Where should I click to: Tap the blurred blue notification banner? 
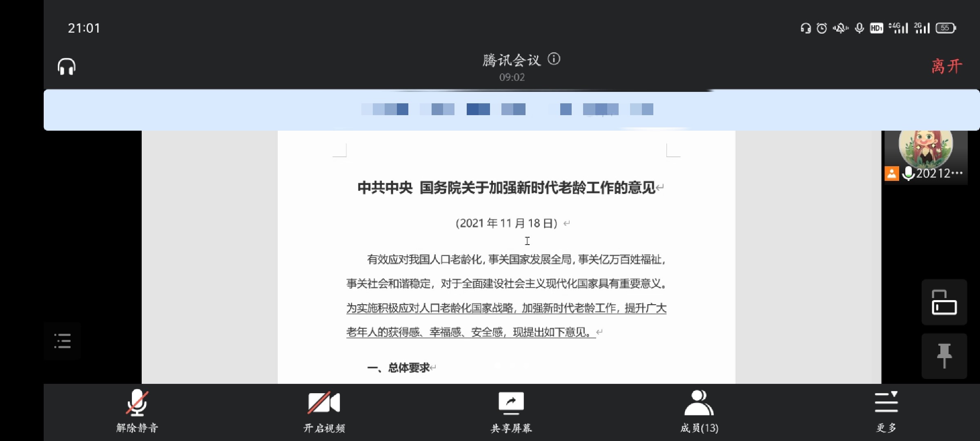(x=507, y=109)
